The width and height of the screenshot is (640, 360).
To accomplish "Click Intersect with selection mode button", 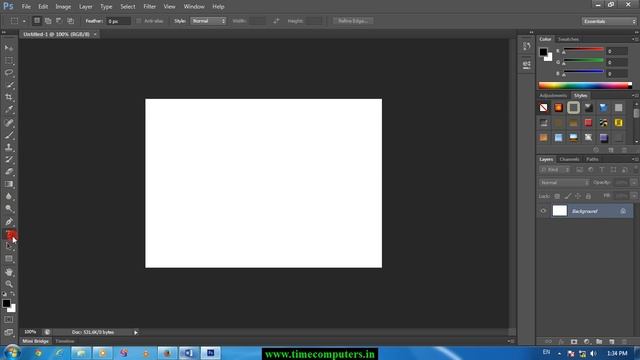I will point(70,21).
